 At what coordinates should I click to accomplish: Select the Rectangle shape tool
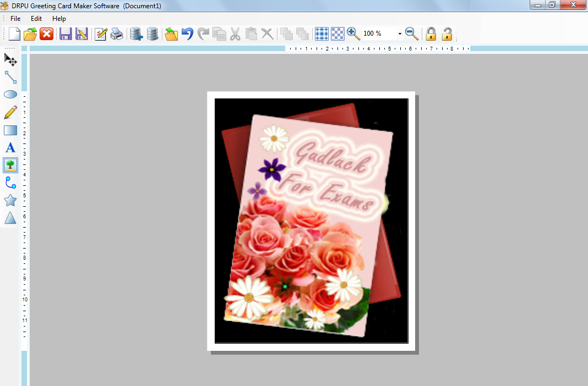(10, 130)
